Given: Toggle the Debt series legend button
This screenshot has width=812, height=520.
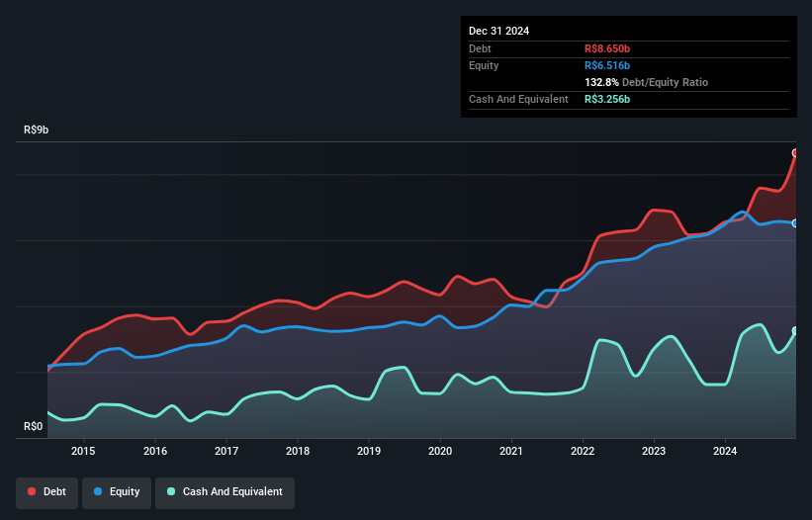Looking at the screenshot, I should (47, 492).
